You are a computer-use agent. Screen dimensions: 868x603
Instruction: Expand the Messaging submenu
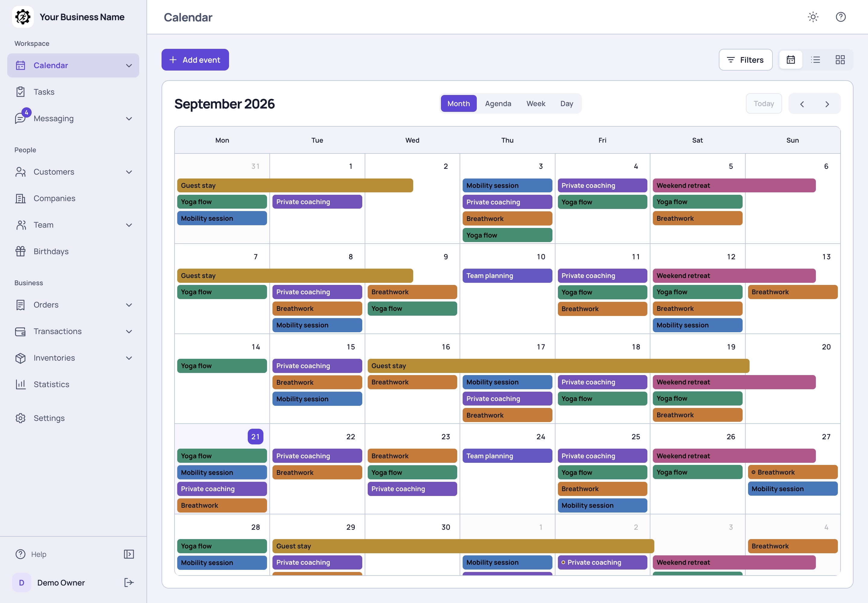[x=129, y=118]
